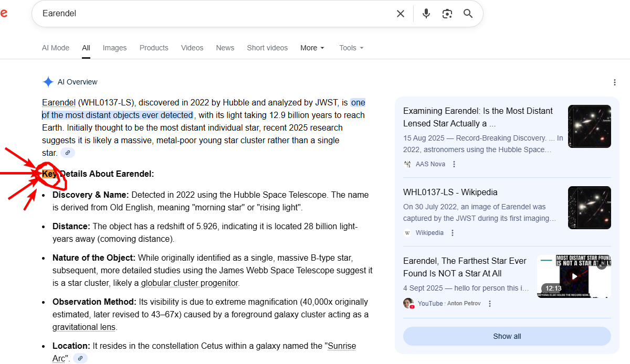Click the Show all sources button
The width and height of the screenshot is (630, 364).
(x=507, y=336)
